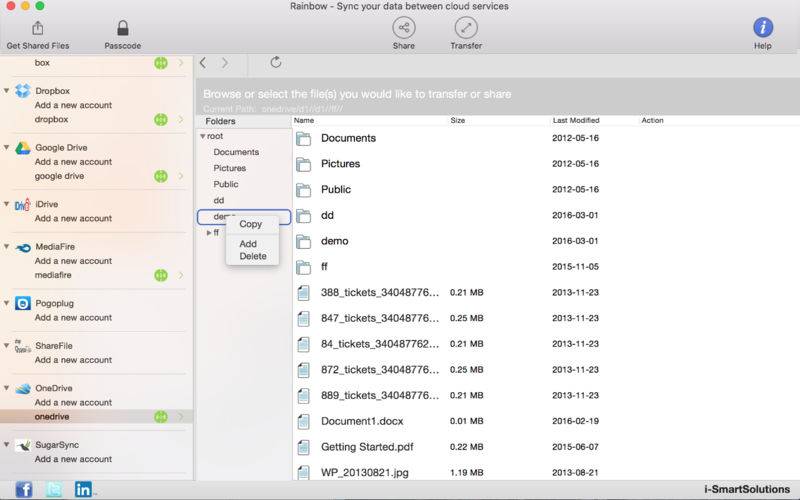The height and width of the screenshot is (500, 800).
Task: Open the Passcode lock icon
Action: click(x=122, y=28)
